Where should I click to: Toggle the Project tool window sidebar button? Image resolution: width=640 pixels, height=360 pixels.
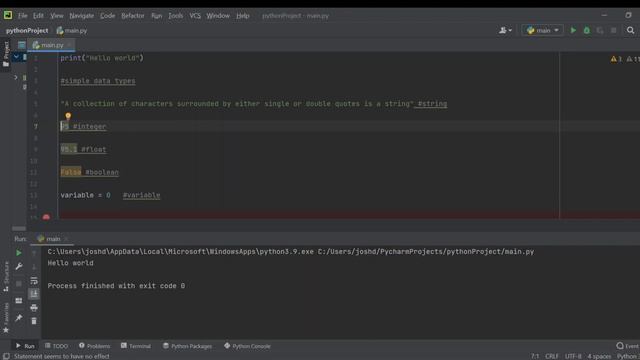(x=6, y=54)
